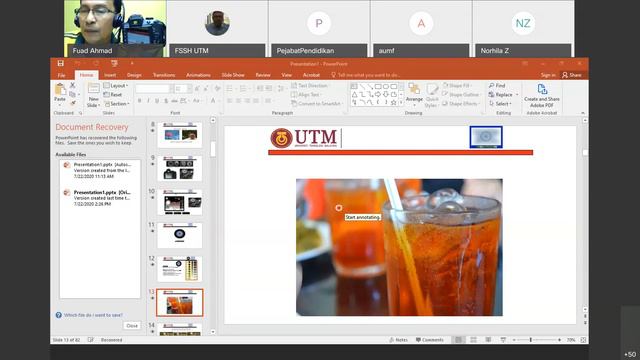Viewport: 640px width, 360px height.
Task: Switch to the Design tab
Action: coord(134,75)
